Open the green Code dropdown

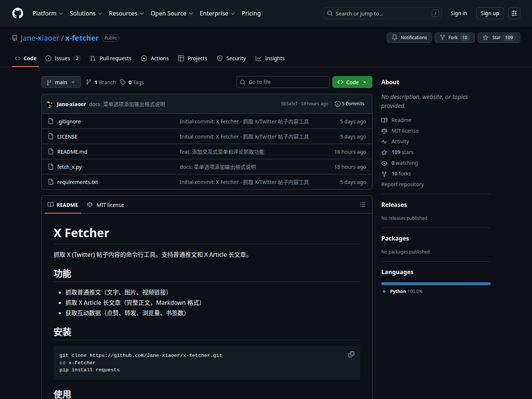(352, 82)
